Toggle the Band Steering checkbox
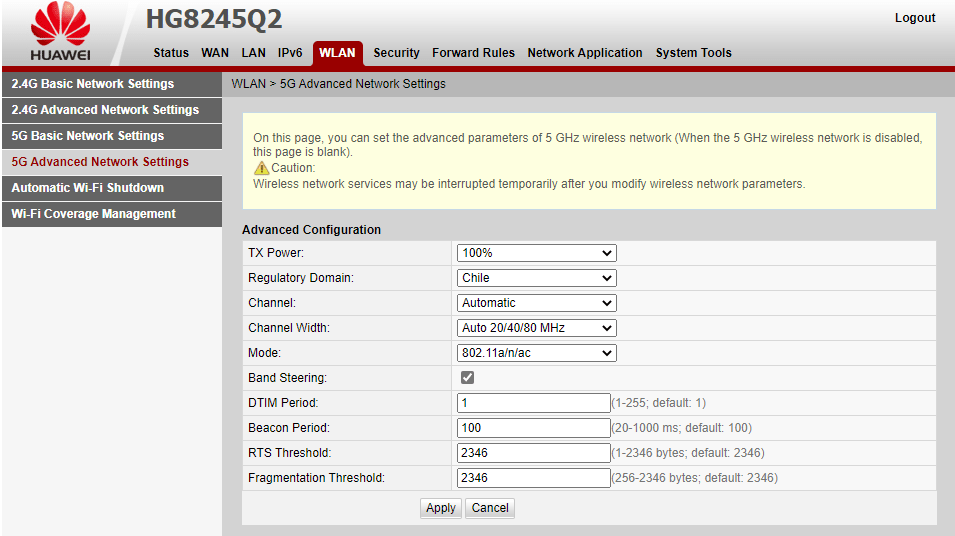955x536 pixels. [x=467, y=378]
